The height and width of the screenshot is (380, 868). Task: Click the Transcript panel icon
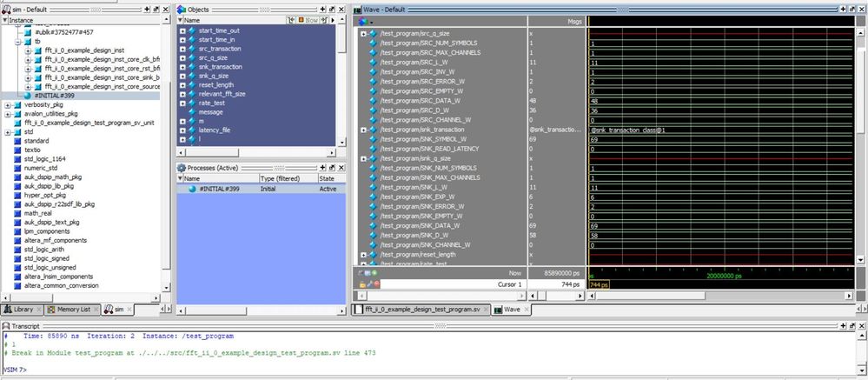tap(6, 325)
